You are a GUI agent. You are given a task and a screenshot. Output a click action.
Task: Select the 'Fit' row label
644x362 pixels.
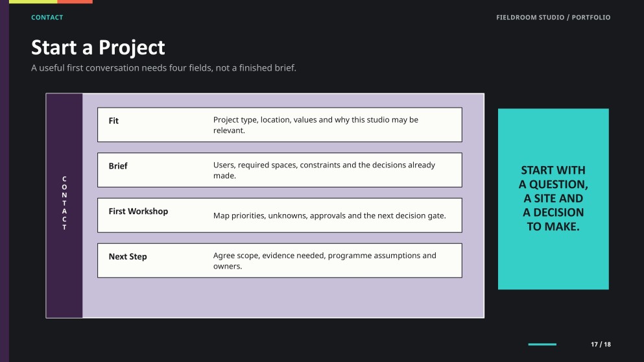pos(113,121)
